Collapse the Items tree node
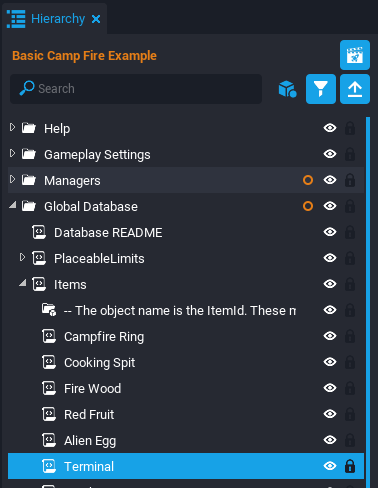The width and height of the screenshot is (378, 488). click(23, 283)
